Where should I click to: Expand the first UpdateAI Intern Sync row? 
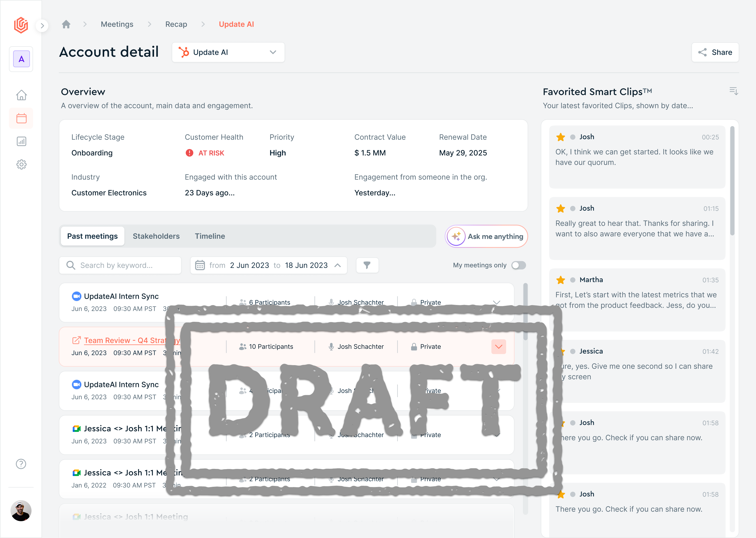coord(496,302)
